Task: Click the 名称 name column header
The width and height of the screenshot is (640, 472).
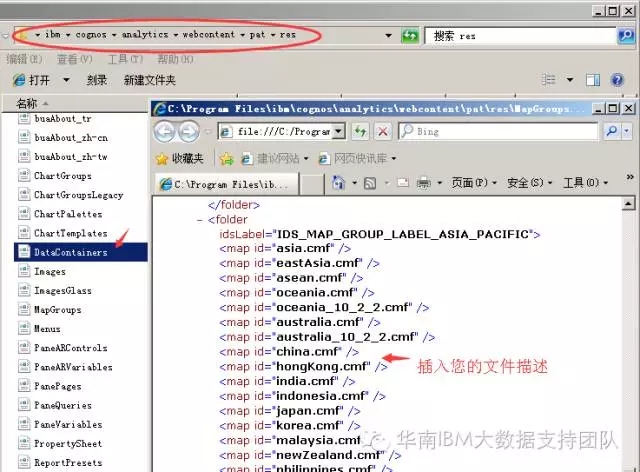Action: [x=27, y=103]
